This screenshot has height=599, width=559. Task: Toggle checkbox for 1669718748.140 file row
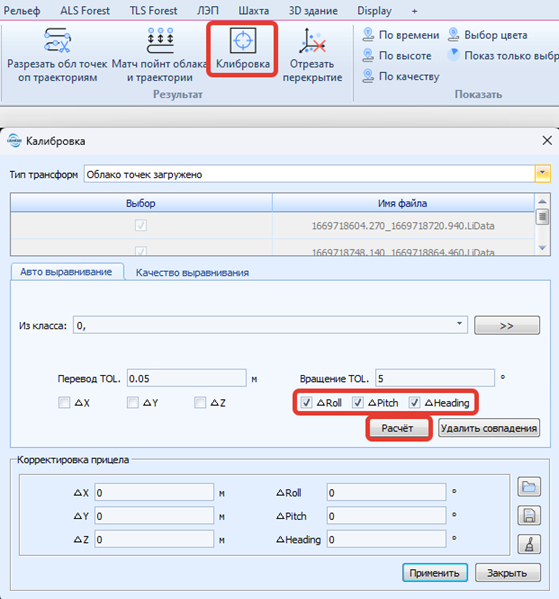coord(141,251)
